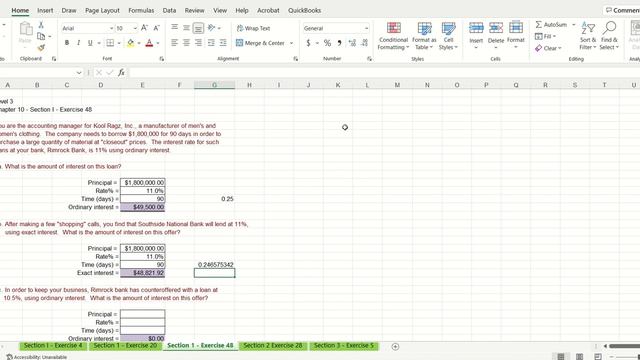Click Insert cells button
This screenshot has height=360, width=640.
click(476, 36)
